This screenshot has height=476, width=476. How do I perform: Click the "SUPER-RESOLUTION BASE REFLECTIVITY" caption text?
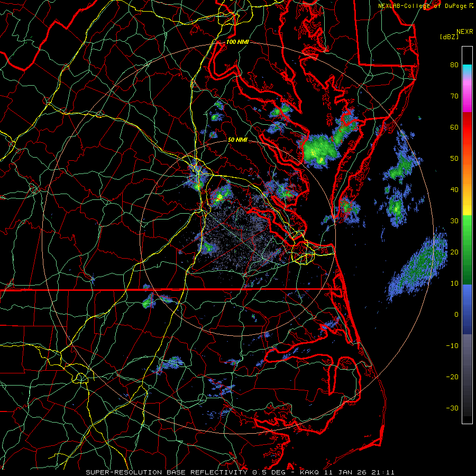coord(167,472)
